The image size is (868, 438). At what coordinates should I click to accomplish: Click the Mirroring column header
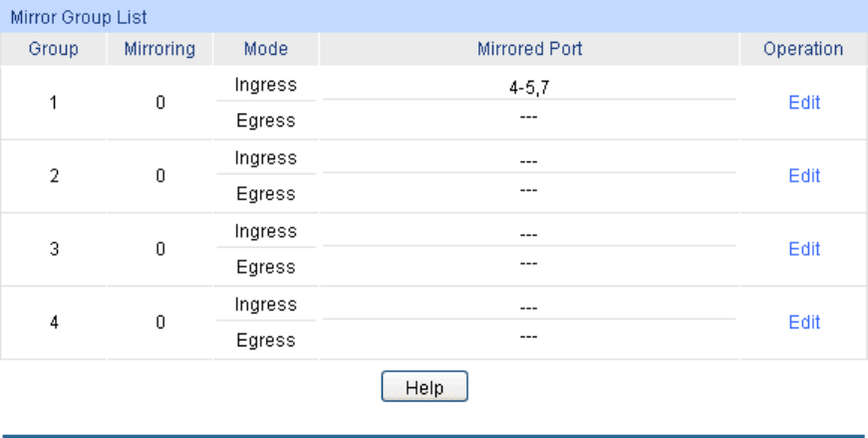159,49
